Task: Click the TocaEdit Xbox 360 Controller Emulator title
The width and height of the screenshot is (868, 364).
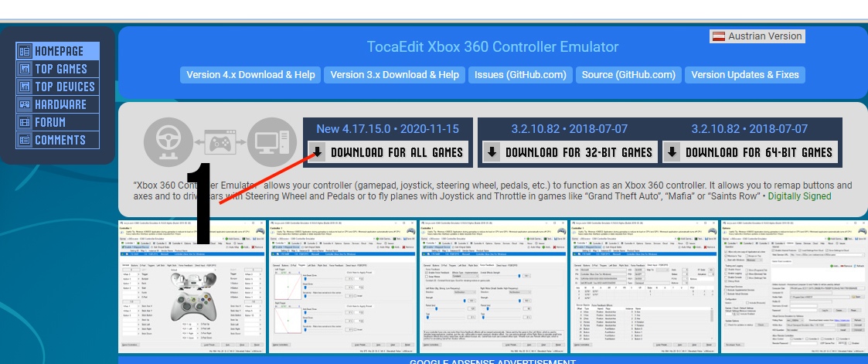Action: click(x=492, y=47)
